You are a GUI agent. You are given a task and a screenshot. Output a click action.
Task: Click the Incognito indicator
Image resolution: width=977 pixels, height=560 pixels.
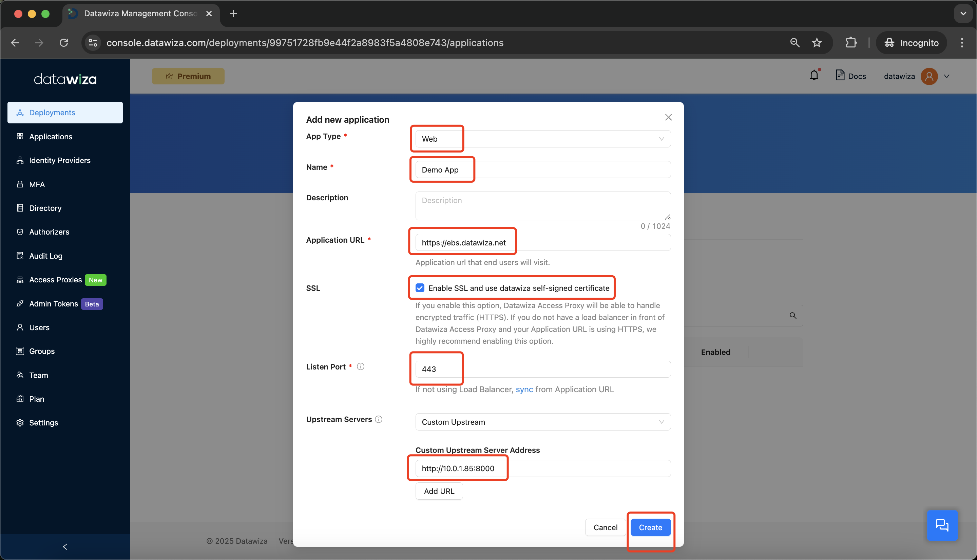[x=911, y=43]
